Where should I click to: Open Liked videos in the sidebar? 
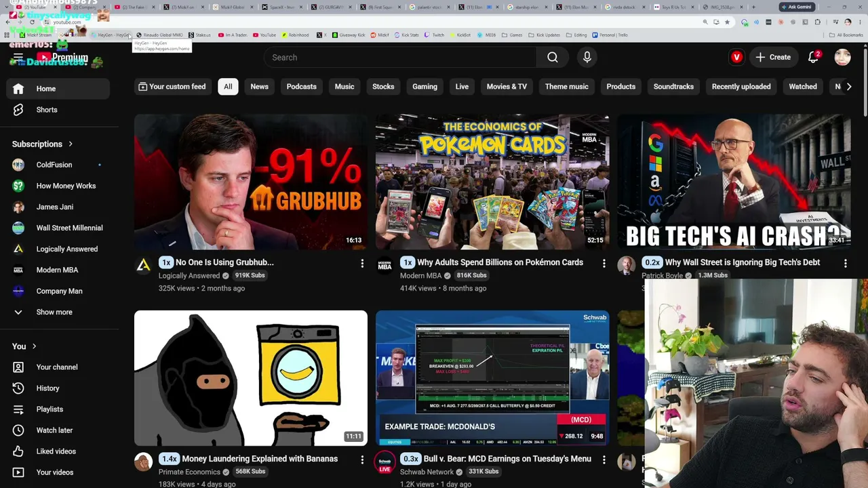pyautogui.click(x=55, y=451)
